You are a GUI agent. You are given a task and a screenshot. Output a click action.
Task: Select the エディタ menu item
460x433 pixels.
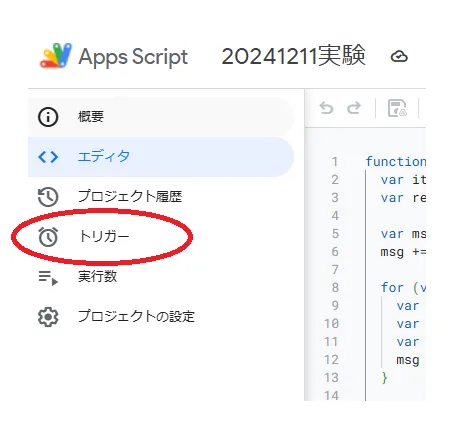coord(161,157)
